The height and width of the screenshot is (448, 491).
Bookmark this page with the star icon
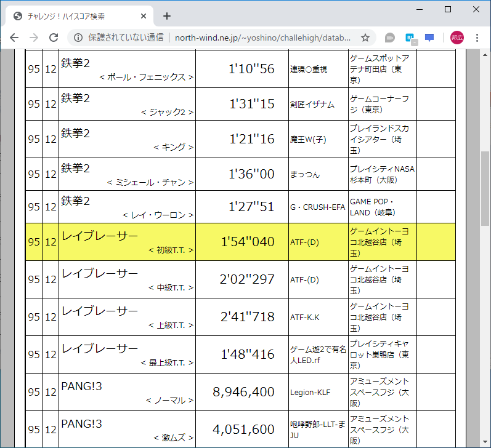365,38
